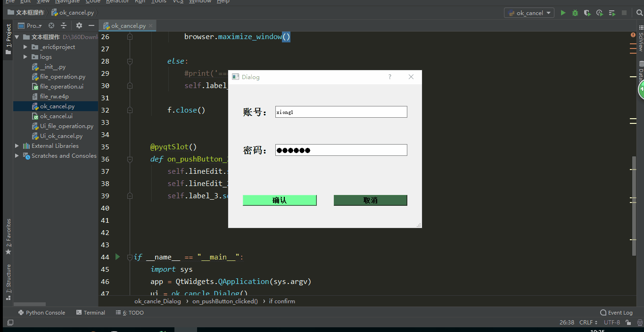This screenshot has height=332, width=644.
Task: Open the ok_cancel run configuration dropdown
Action: [529, 13]
